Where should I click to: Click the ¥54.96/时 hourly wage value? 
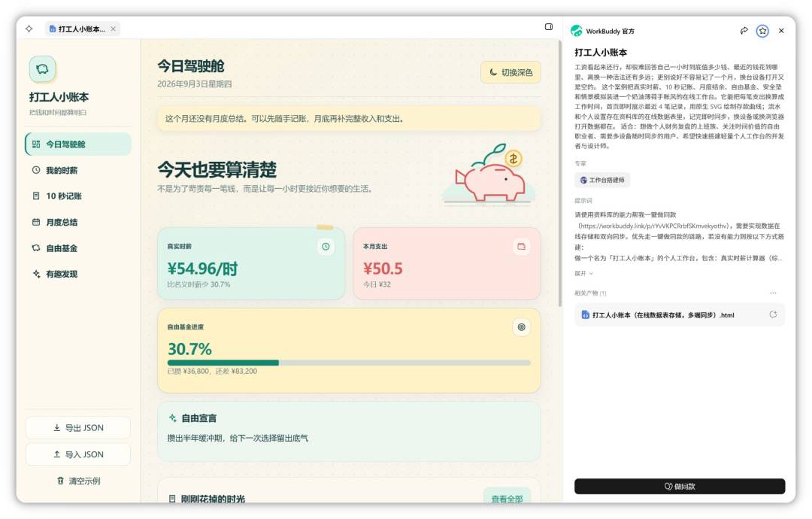(x=202, y=269)
